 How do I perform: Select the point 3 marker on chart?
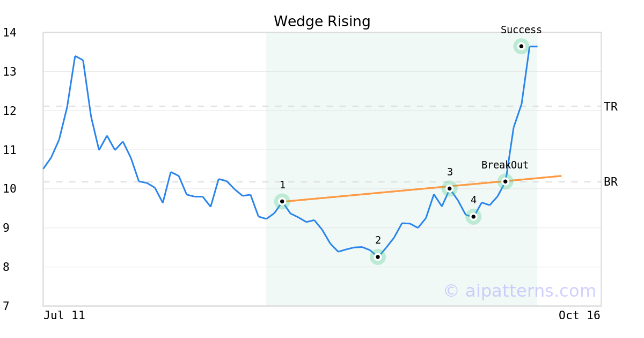tap(450, 188)
